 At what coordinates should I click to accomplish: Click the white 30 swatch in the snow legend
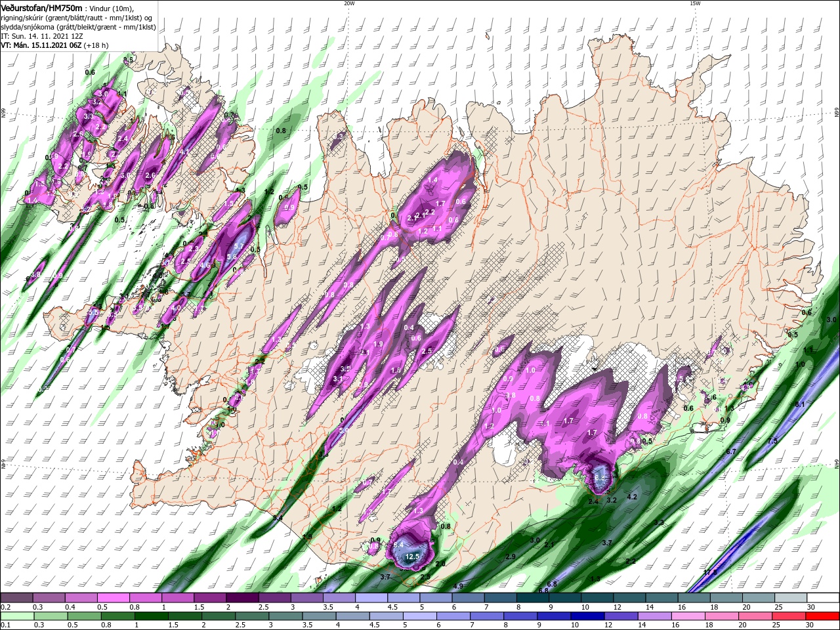(x=822, y=598)
